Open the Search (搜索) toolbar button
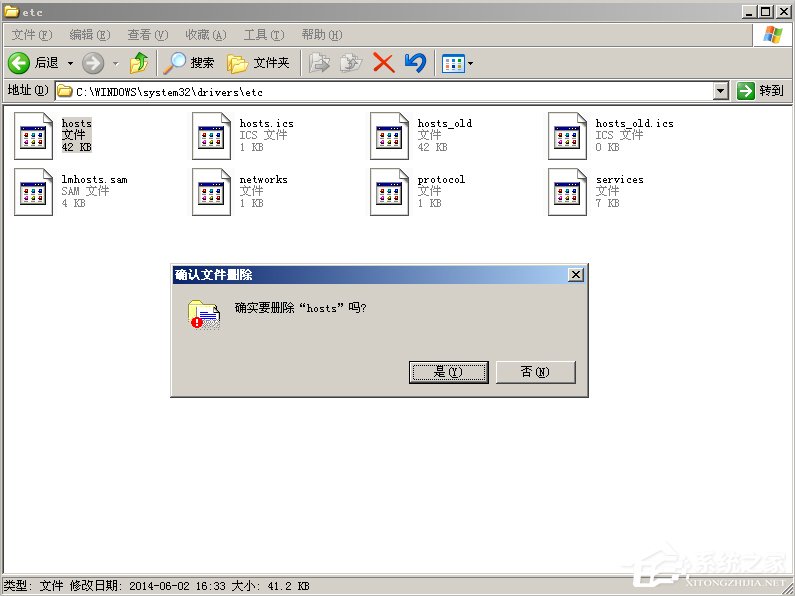The image size is (795, 596). coord(190,63)
